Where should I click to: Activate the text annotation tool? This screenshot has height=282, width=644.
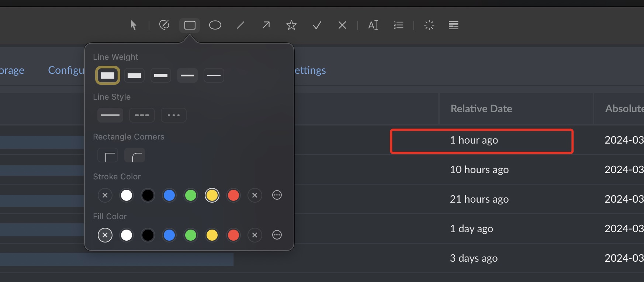tap(373, 25)
